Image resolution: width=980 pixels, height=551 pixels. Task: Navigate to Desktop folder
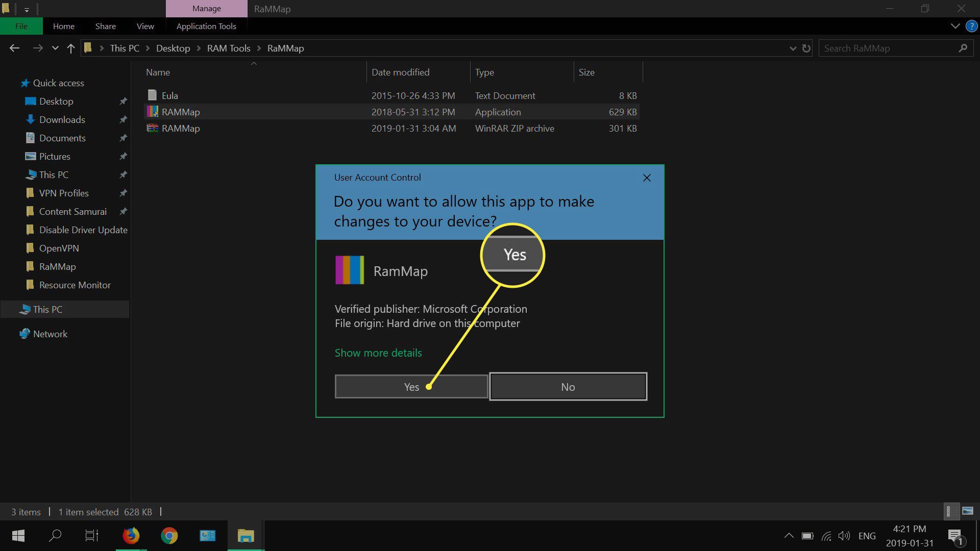point(56,101)
